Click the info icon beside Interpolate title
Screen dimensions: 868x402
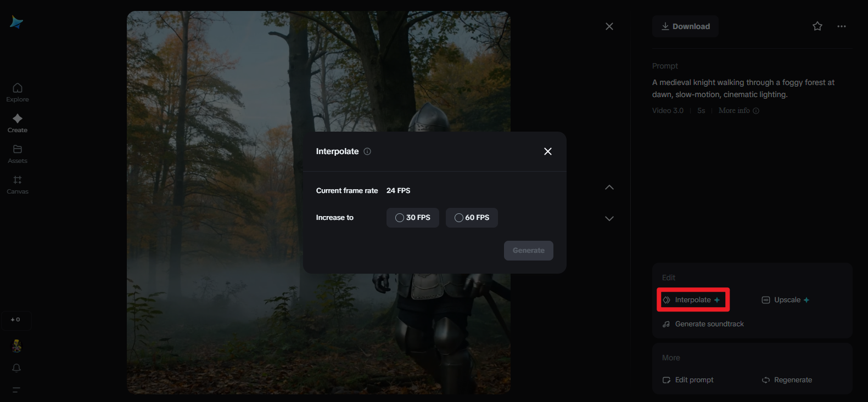pyautogui.click(x=367, y=151)
